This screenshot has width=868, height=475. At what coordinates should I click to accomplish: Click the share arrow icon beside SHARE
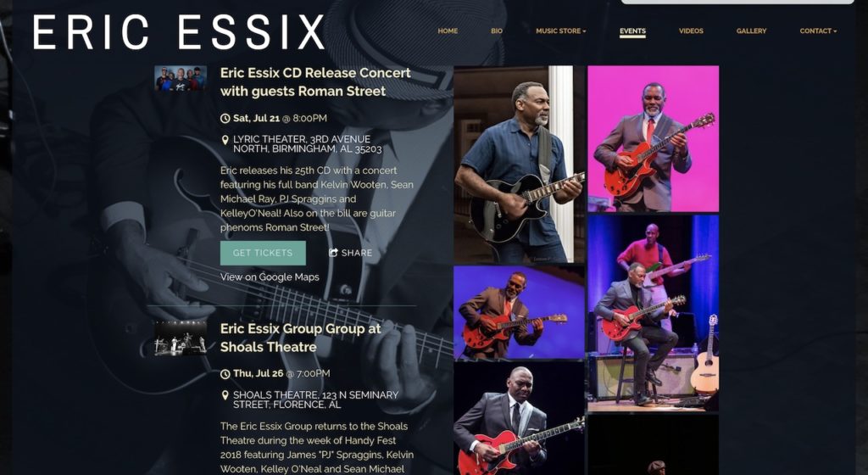tap(333, 253)
